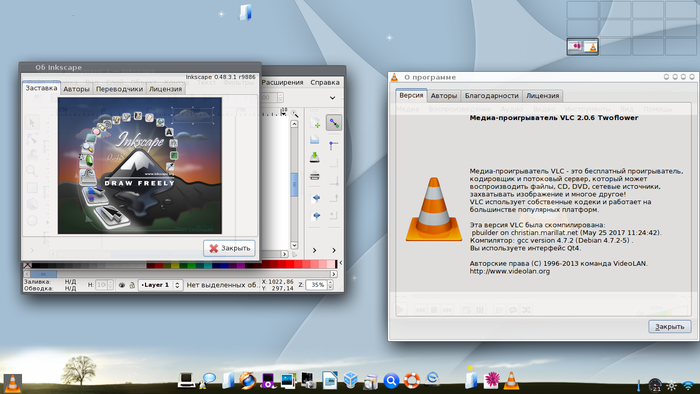Select VLC Версия tab
The width and height of the screenshot is (700, 394).
(x=411, y=95)
